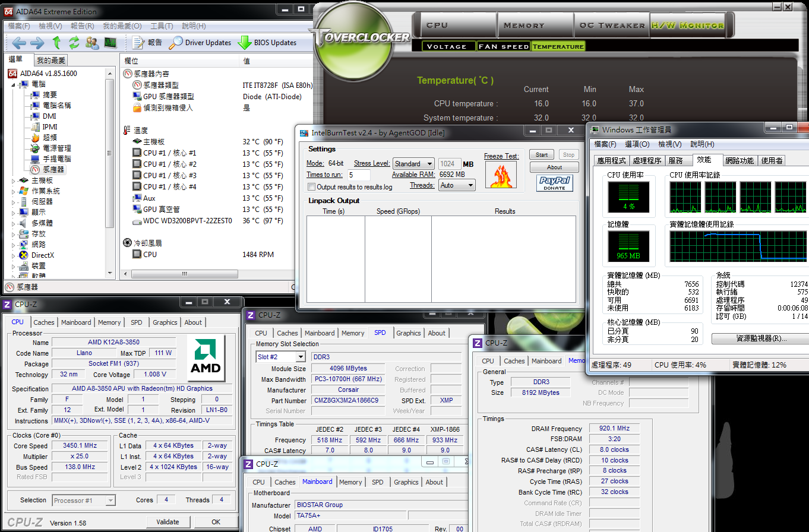Switch to 處理程序 tab in Task Manager
809x532 pixels.
coord(647,160)
